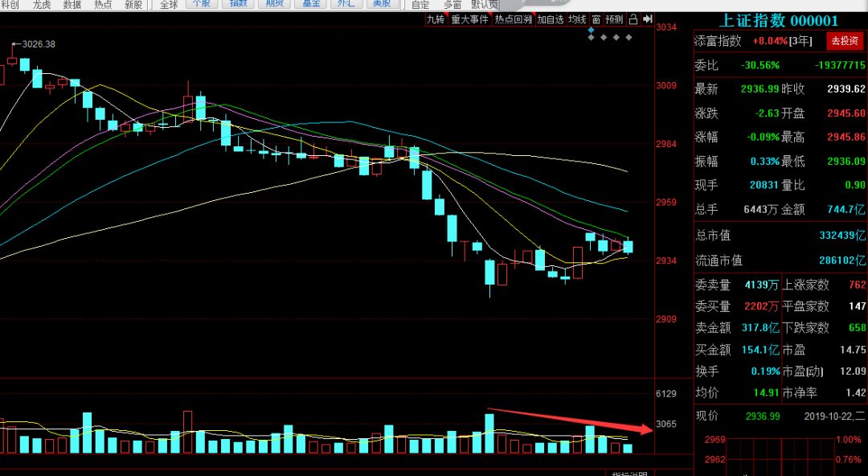Image resolution: width=868 pixels, height=476 pixels.
Task: Click 涨跌 value -2.63
Action: coord(768,113)
